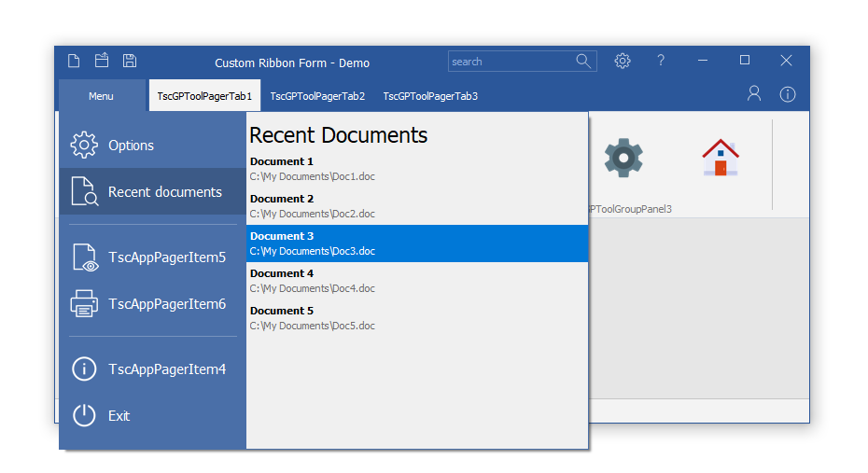868x473 pixels.
Task: Click the Recent Documents heading
Action: pos(338,135)
